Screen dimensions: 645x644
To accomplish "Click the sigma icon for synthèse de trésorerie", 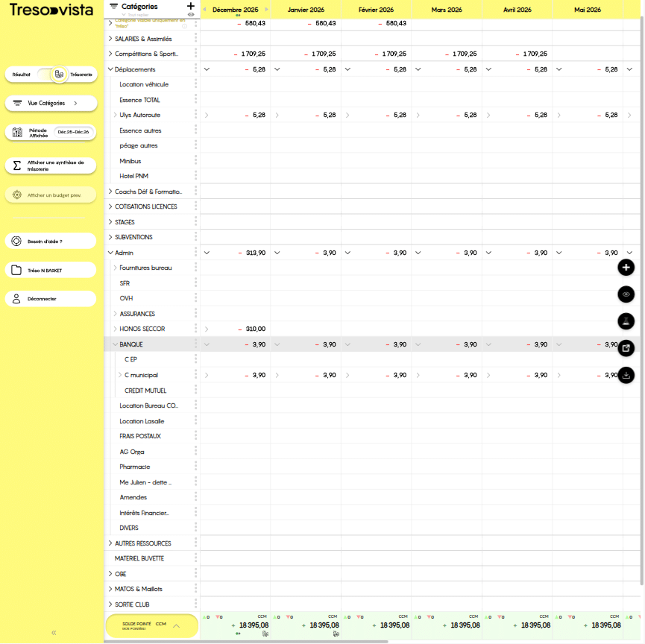I will 17,165.
